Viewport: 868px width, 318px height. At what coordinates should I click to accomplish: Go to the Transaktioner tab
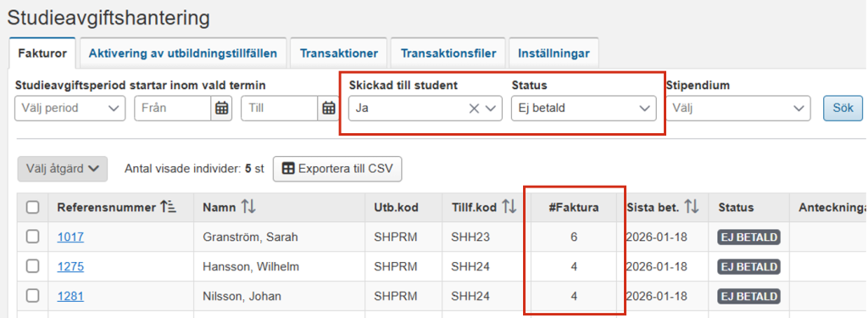pyautogui.click(x=339, y=53)
